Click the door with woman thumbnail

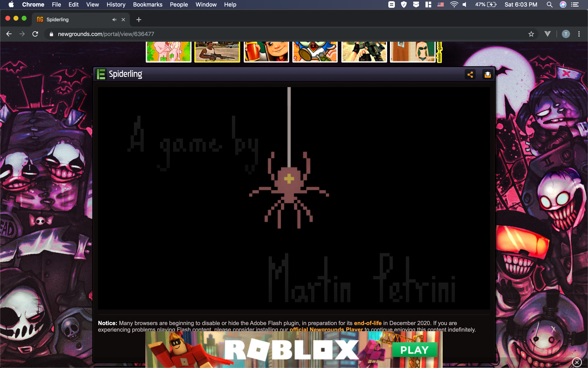[413, 52]
